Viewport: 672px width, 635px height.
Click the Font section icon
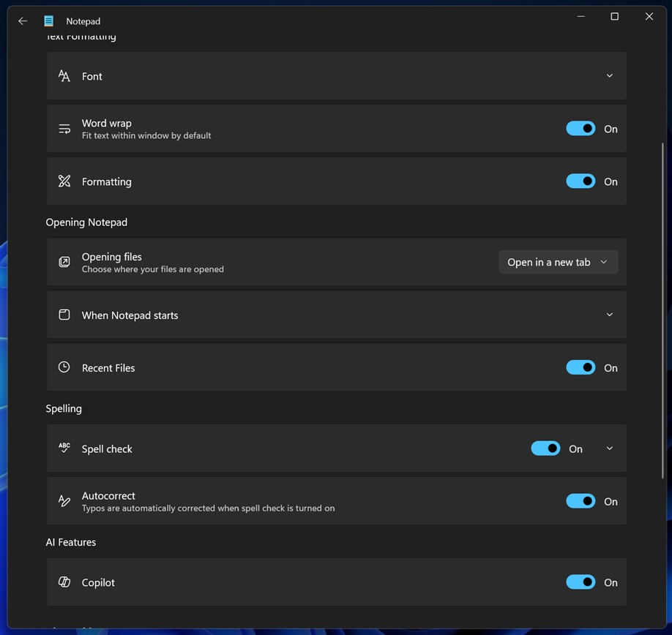pos(64,75)
